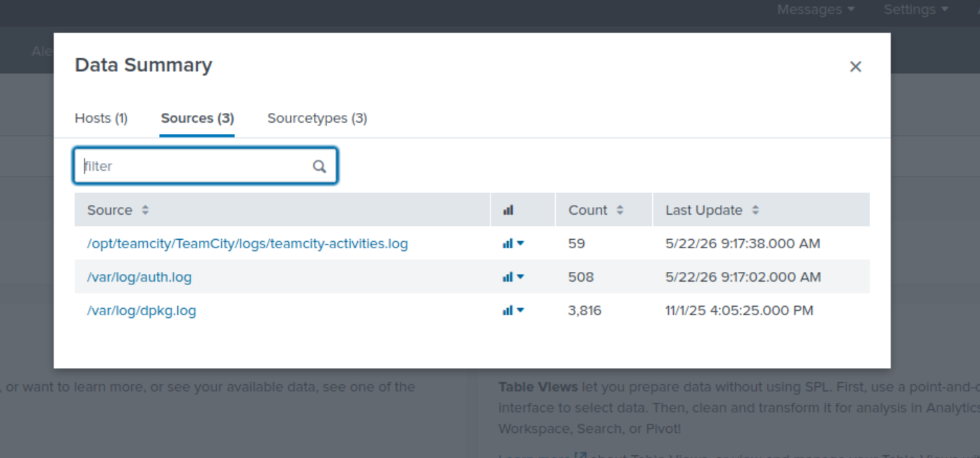
Task: Expand chart dropdown for teamcity-activities.log row
Action: (513, 243)
